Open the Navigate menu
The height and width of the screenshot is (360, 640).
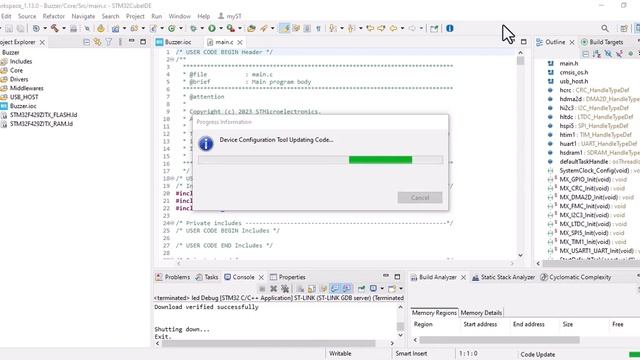coord(83,16)
